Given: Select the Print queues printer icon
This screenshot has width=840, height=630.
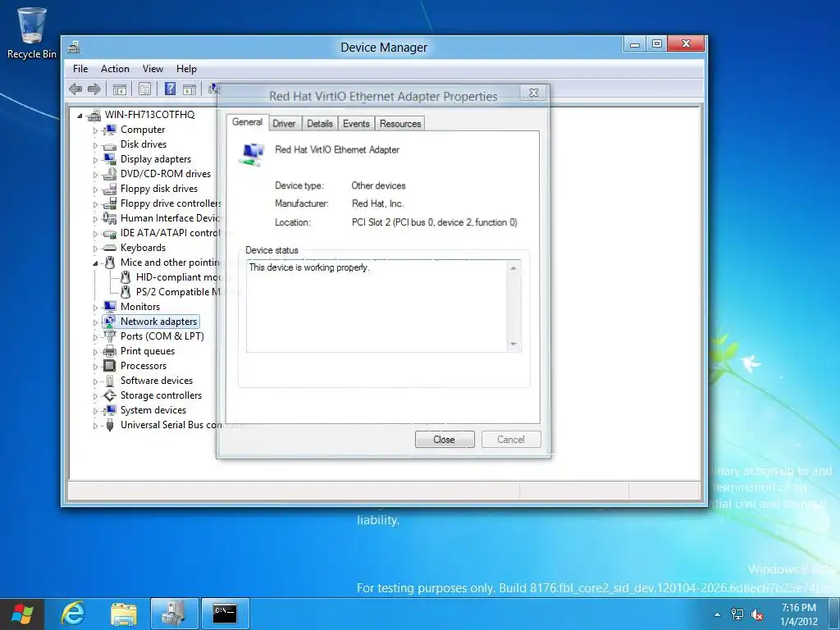Looking at the screenshot, I should point(110,351).
